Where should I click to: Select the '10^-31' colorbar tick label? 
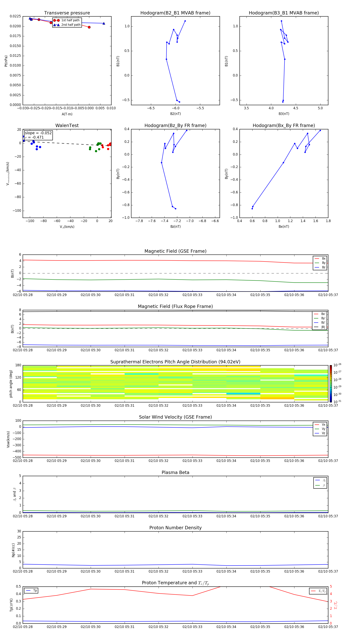click(337, 402)
